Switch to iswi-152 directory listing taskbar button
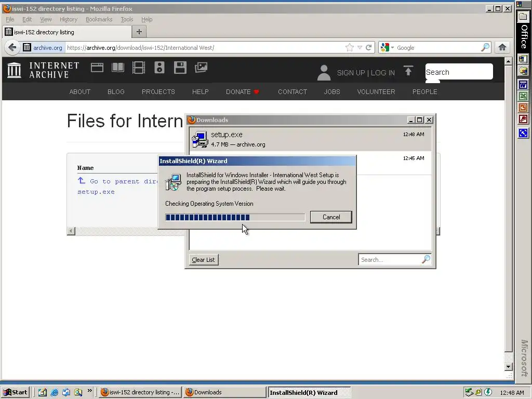Viewport: 532px width, 399px height. point(140,392)
